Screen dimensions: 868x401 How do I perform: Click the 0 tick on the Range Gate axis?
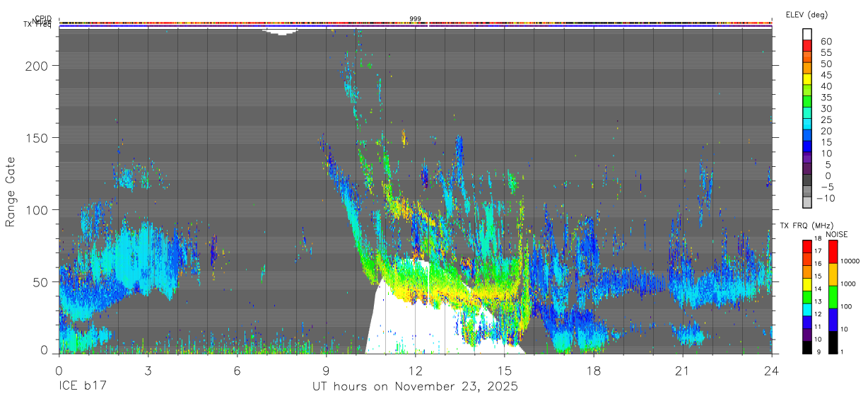click(45, 351)
